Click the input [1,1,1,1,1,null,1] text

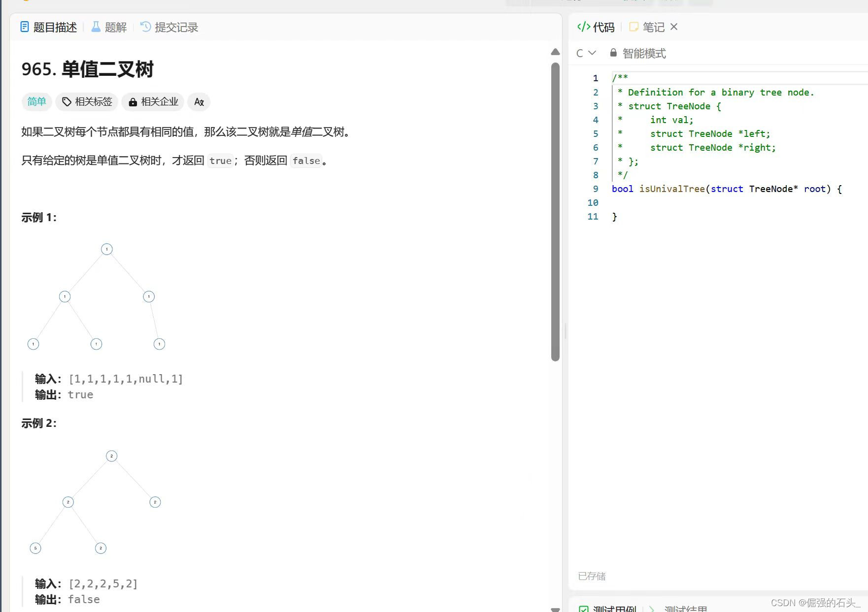coord(126,379)
